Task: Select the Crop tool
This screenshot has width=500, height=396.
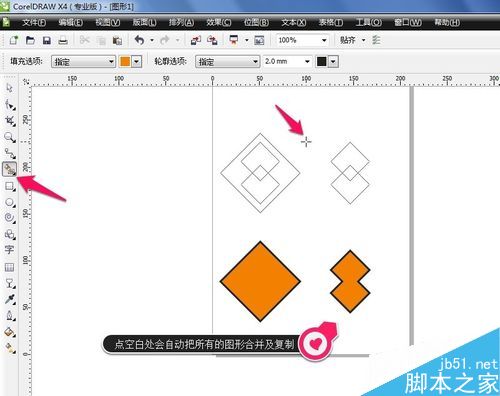Action: point(9,121)
